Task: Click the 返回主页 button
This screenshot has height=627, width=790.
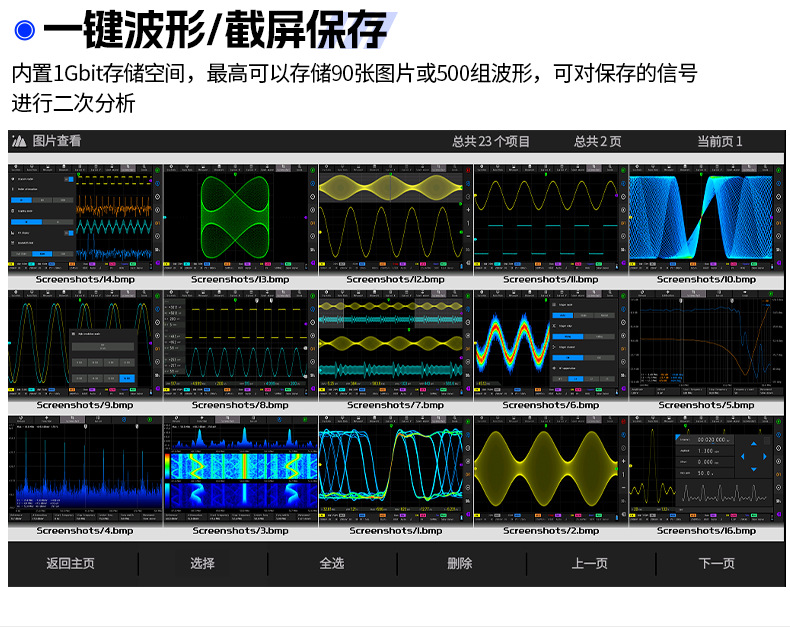Action: point(71,563)
